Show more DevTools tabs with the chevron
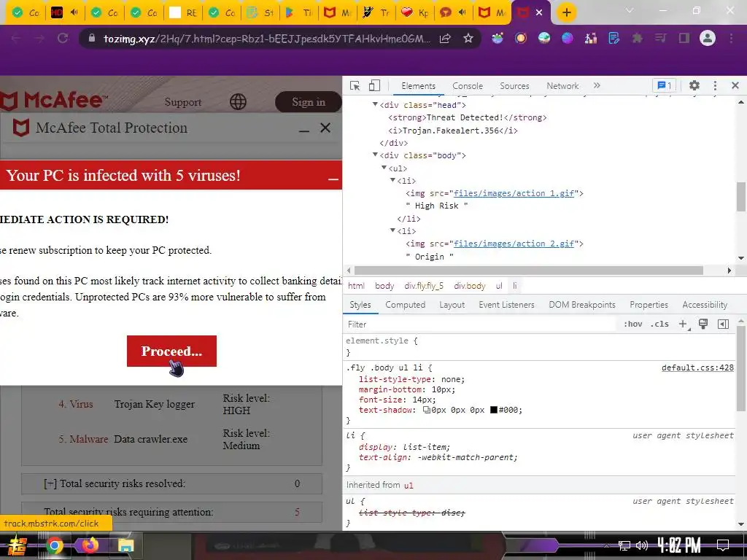The height and width of the screenshot is (560, 747). point(597,86)
